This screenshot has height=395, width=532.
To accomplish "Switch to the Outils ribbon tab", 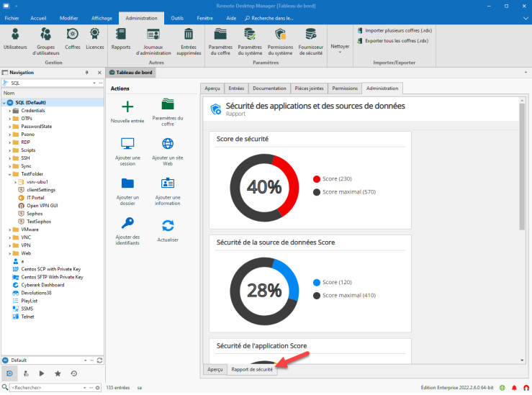I will [x=176, y=18].
